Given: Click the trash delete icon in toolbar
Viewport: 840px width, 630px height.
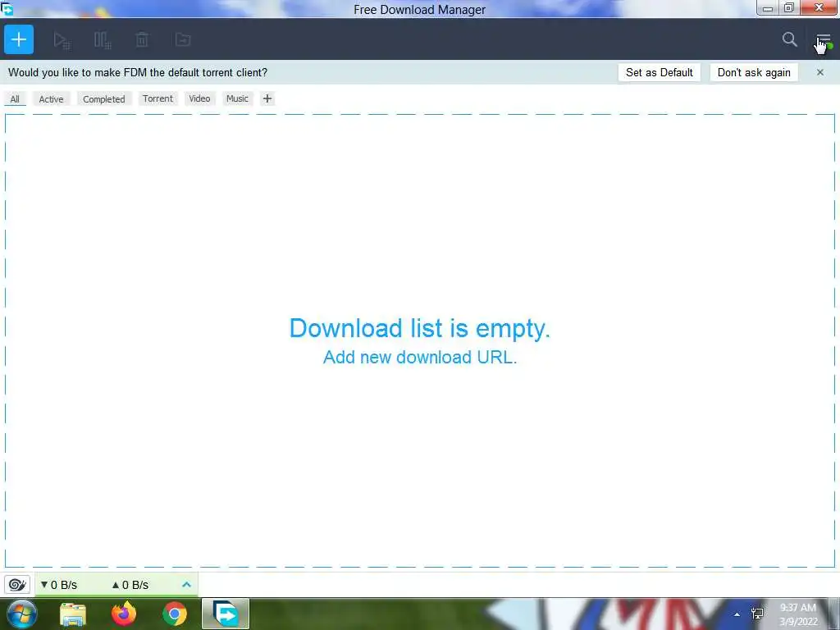Looking at the screenshot, I should pyautogui.click(x=142, y=39).
